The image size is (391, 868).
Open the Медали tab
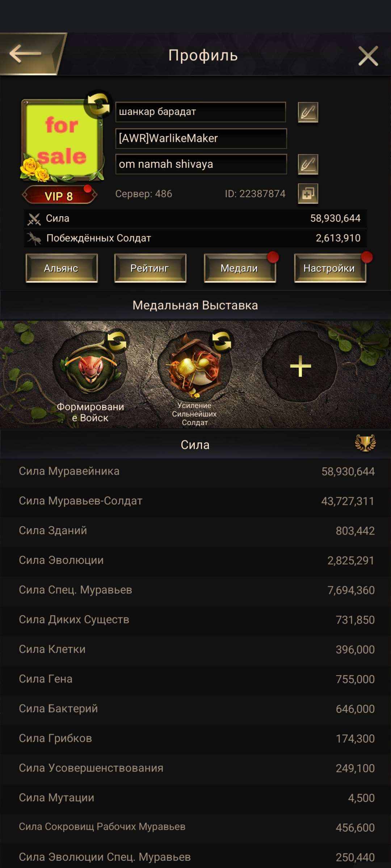240,268
